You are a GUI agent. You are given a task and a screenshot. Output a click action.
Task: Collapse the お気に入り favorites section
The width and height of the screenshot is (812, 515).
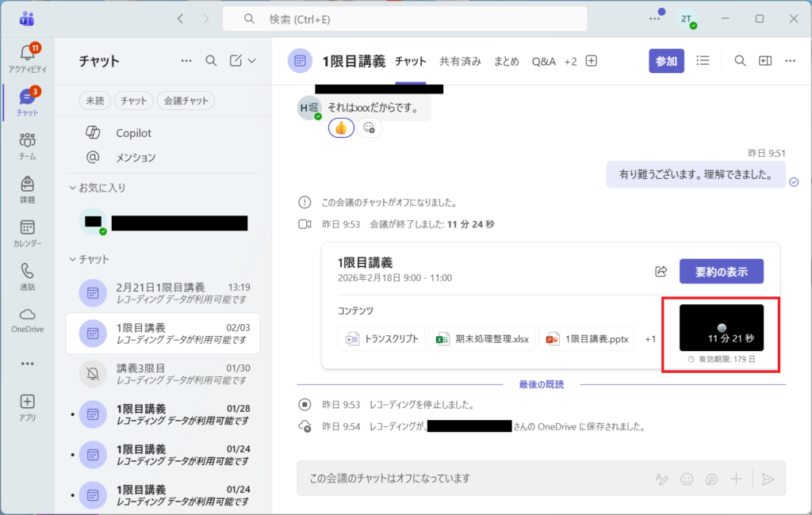(74, 188)
